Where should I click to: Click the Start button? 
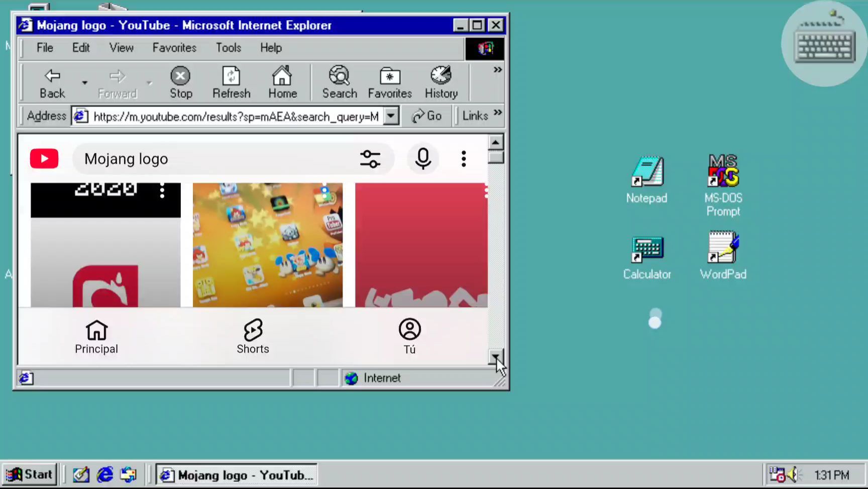[x=30, y=474]
